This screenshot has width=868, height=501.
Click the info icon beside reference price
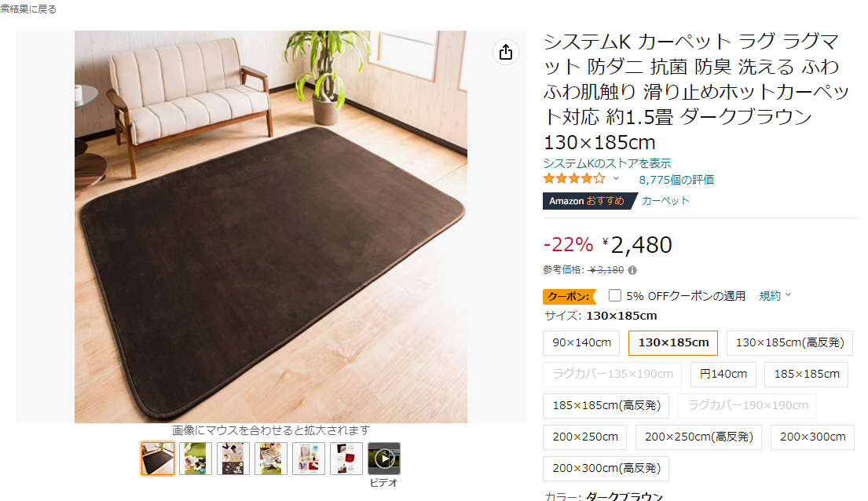point(632,270)
